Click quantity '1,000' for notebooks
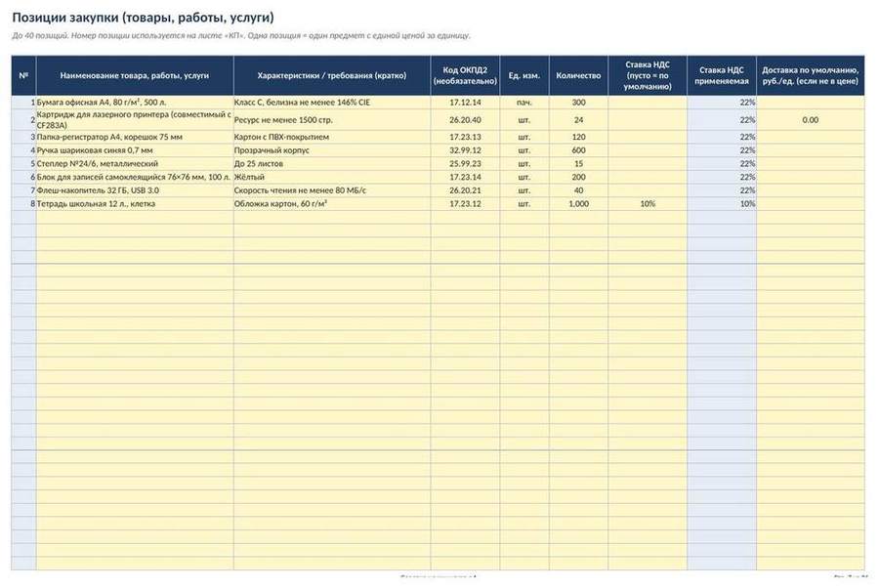Screen dimensions: 879x588 coord(578,204)
